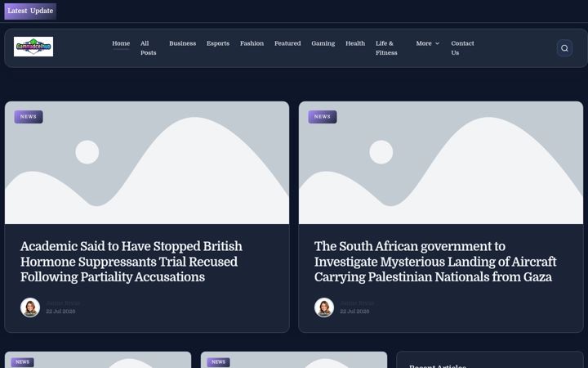
Task: Click the date under South African article
Action: coord(354,312)
